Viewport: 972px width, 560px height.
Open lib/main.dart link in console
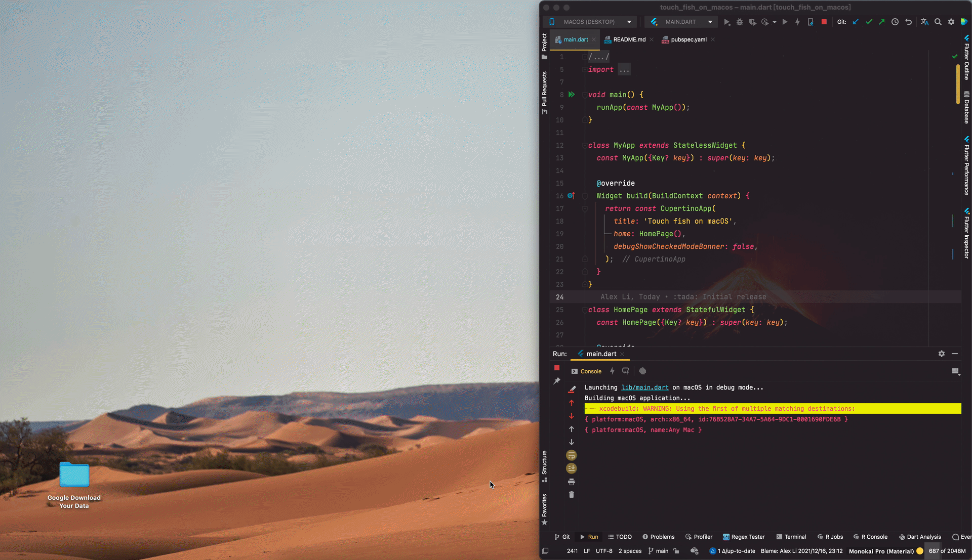coord(644,387)
